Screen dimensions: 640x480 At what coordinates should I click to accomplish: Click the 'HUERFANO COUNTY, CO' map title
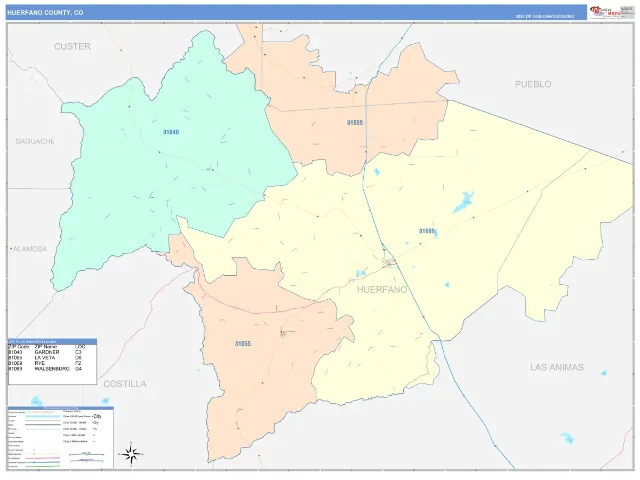(x=45, y=13)
